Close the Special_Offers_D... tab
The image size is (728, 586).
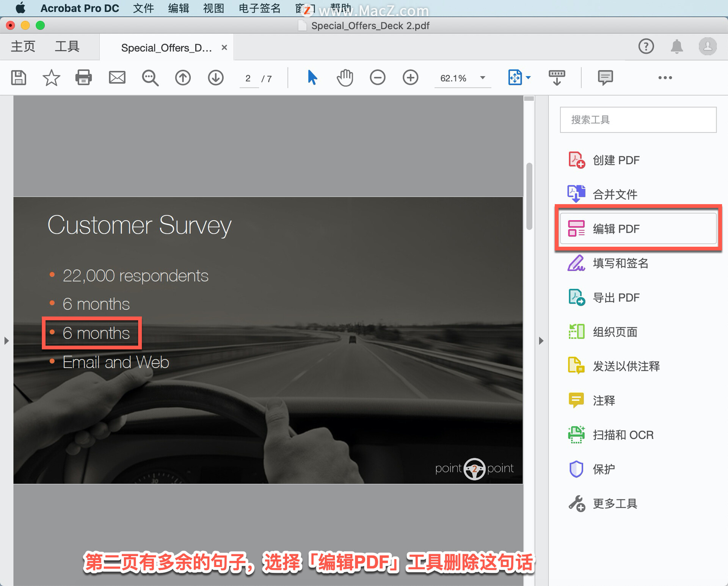click(x=224, y=47)
